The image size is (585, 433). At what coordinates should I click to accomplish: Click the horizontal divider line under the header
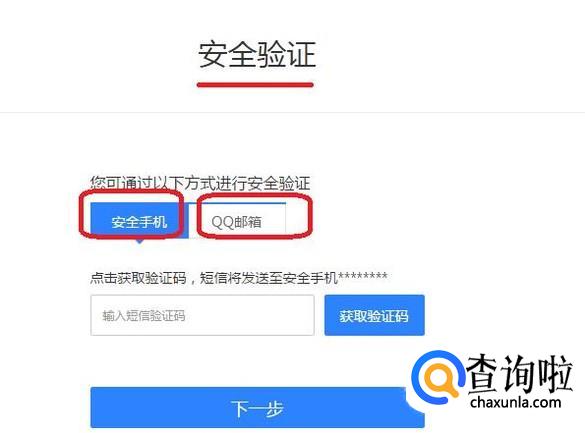coord(292,112)
